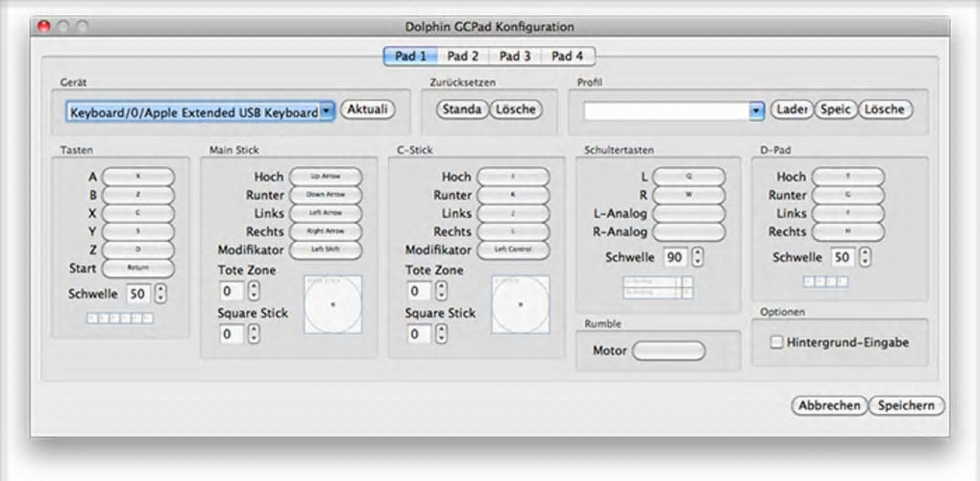This screenshot has width=980, height=481.
Task: Click the B button mapping in Tasten
Action: pos(138,195)
